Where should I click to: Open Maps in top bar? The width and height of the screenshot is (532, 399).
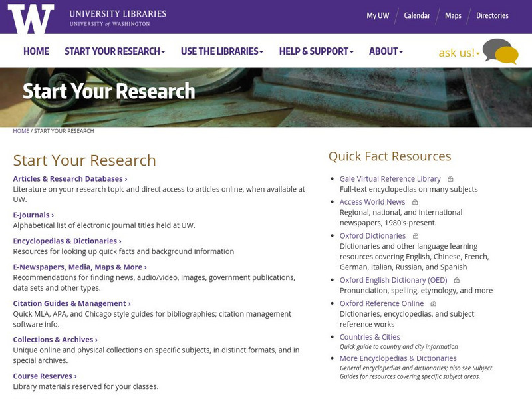tap(453, 15)
